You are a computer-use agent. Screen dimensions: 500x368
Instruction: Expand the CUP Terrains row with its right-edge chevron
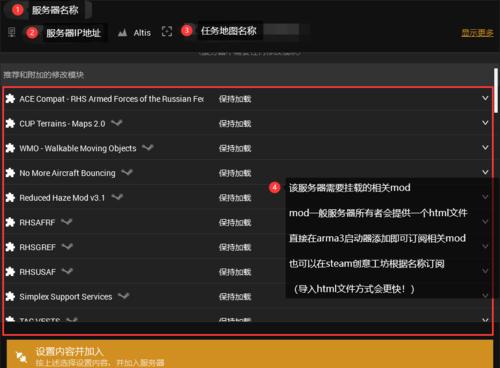point(485,123)
